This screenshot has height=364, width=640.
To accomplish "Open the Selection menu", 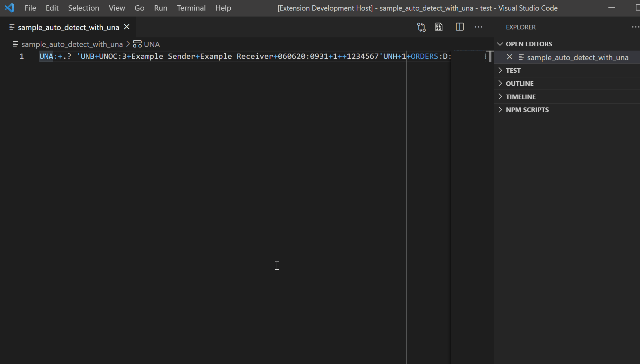I will [x=83, y=8].
